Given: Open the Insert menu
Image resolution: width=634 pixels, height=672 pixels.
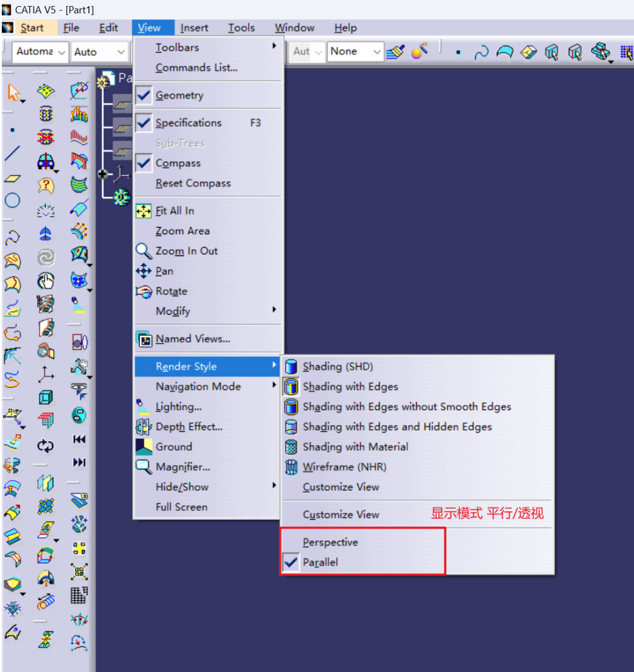Looking at the screenshot, I should click(x=194, y=28).
